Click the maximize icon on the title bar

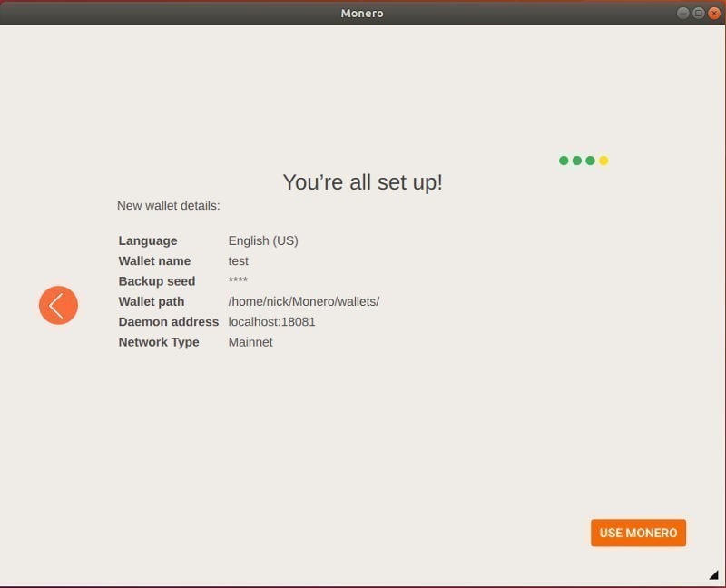(x=697, y=13)
